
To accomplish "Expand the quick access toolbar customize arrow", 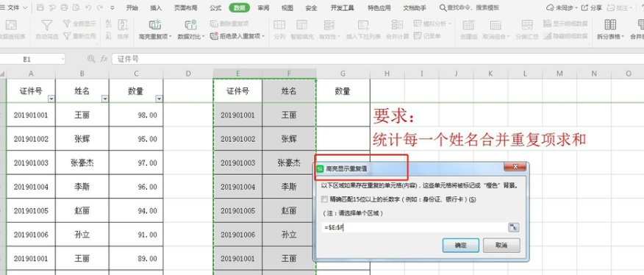I will [112, 8].
